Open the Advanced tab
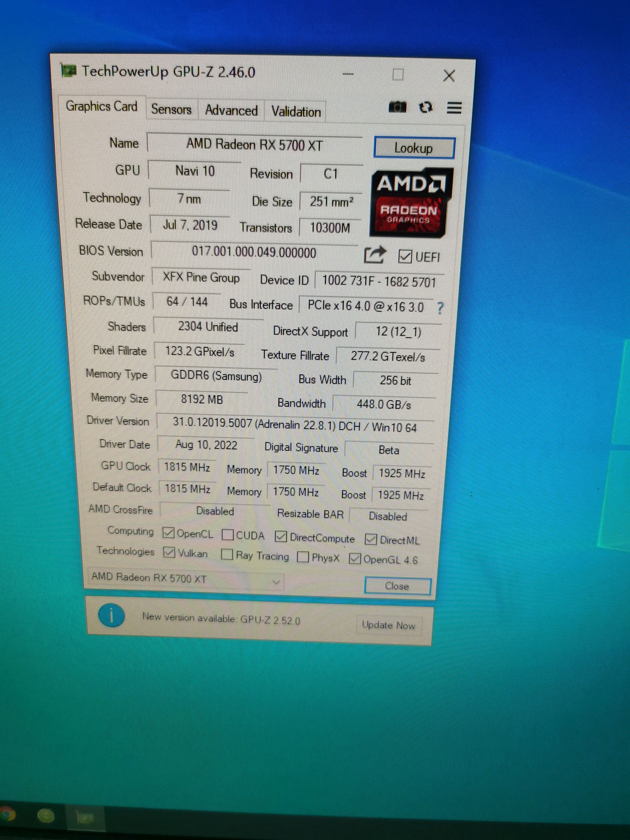The width and height of the screenshot is (630, 840). (231, 111)
